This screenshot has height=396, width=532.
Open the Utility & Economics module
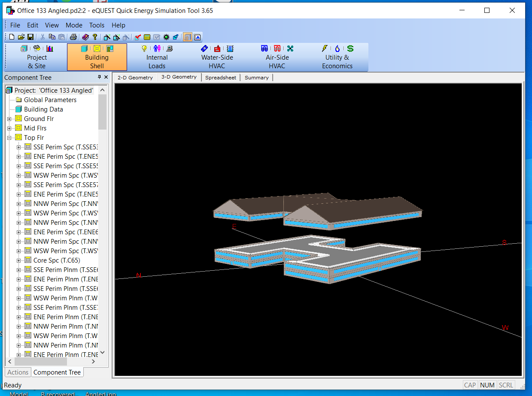click(337, 57)
